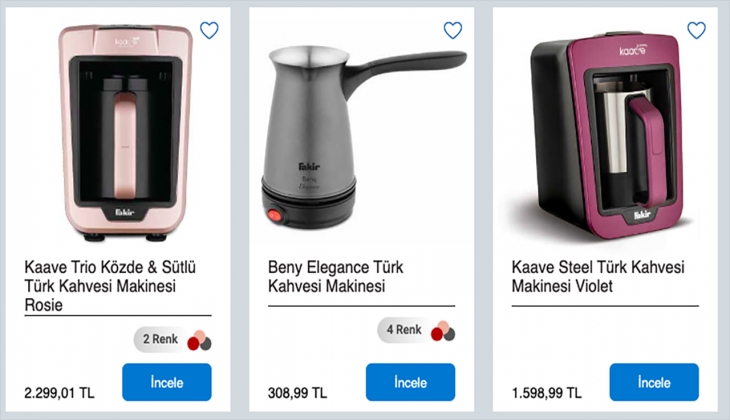This screenshot has width=730, height=420.
Task: Click the 2 Renk color badge
Action: pyautogui.click(x=160, y=340)
